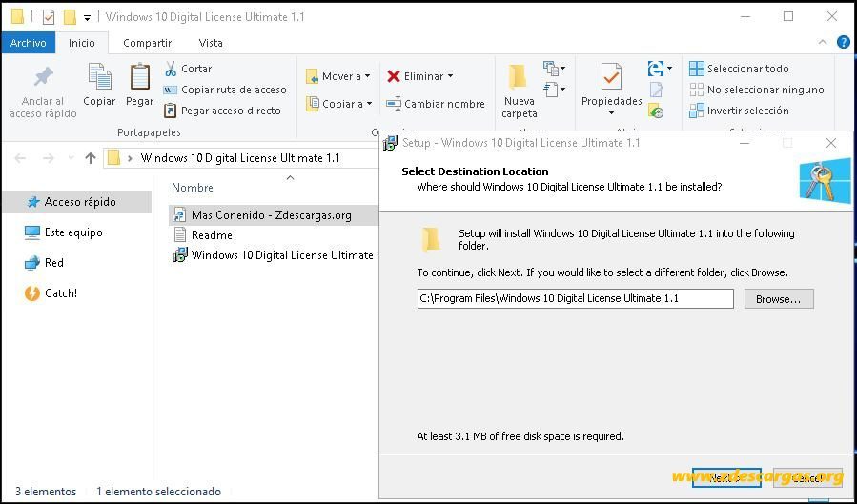857x504 pixels.
Task: Click the Pegar clipboard icon
Action: pyautogui.click(x=140, y=77)
